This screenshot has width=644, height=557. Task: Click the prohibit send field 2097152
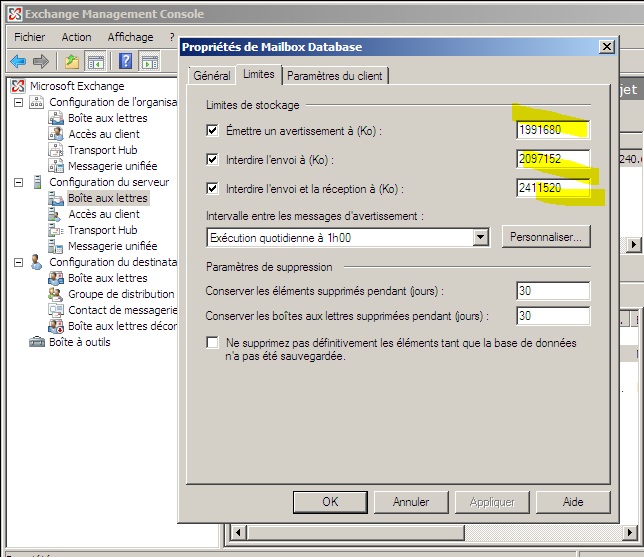[x=553, y=159]
